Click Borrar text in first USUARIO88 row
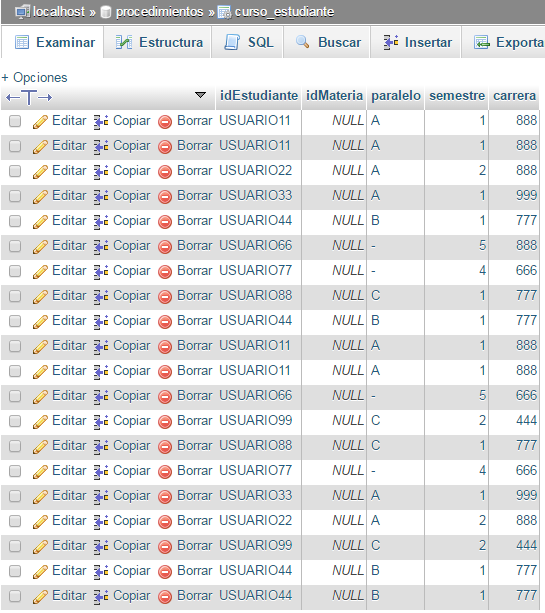545x613 pixels. pyautogui.click(x=195, y=296)
